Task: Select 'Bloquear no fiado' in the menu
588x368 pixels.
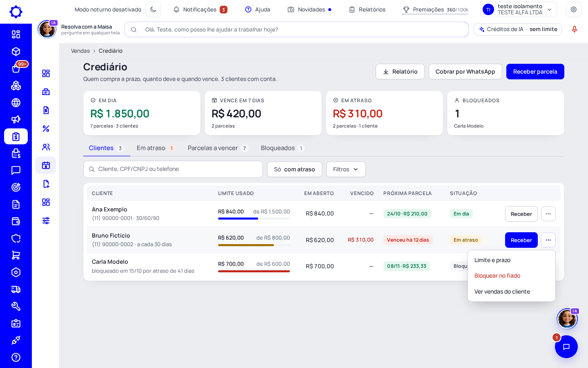Action: coord(512,276)
